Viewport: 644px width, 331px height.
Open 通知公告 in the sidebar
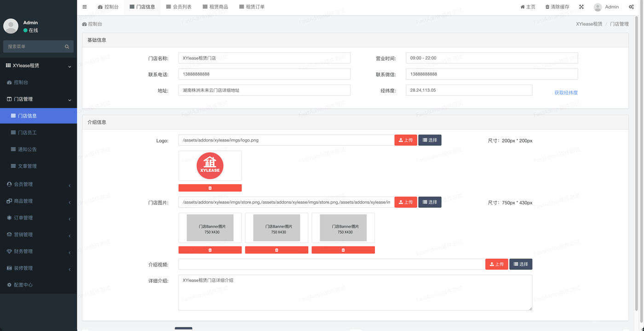pyautogui.click(x=39, y=149)
